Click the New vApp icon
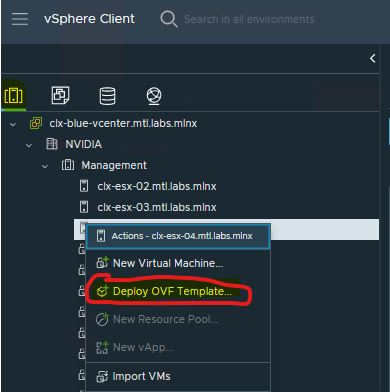This screenshot has height=392, width=390. (102, 347)
